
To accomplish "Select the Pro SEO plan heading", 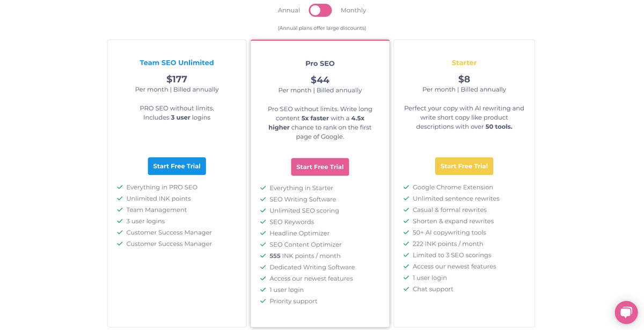I will click(320, 63).
